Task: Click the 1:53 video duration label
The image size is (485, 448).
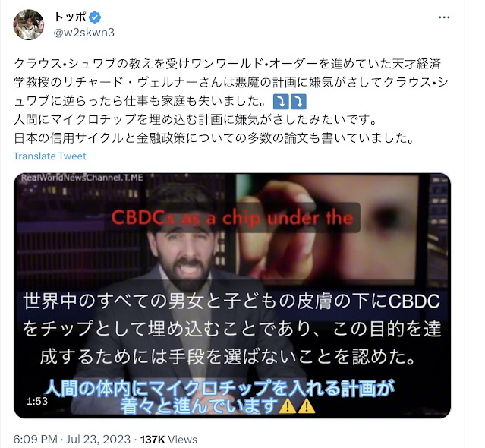Action: (x=36, y=401)
